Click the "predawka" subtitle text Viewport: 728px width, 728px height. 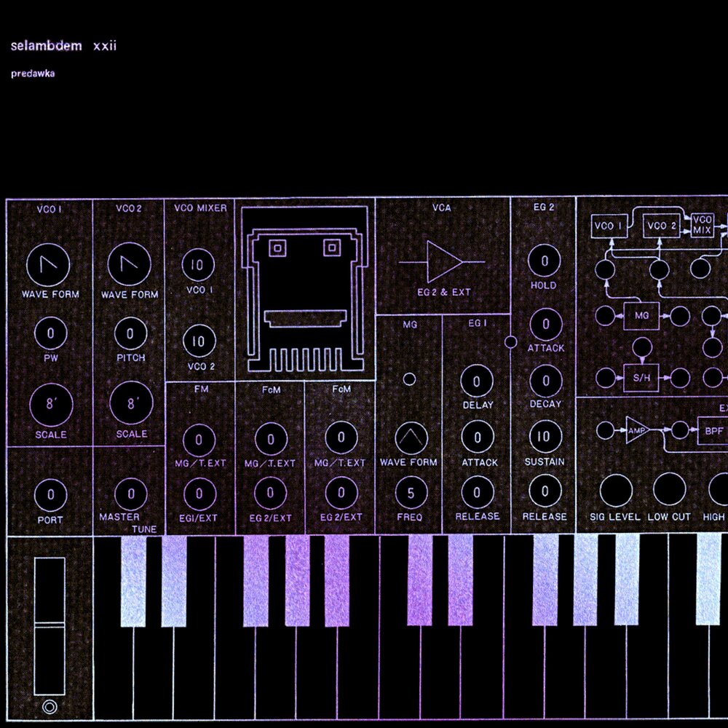[x=33, y=74]
